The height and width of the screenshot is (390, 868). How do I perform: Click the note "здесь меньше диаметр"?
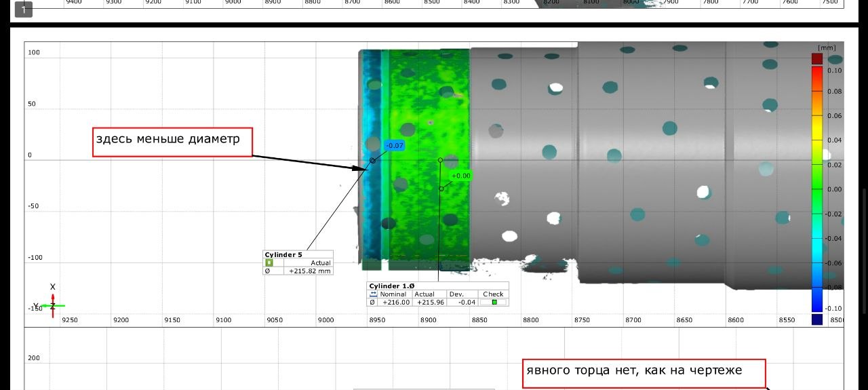coord(172,142)
